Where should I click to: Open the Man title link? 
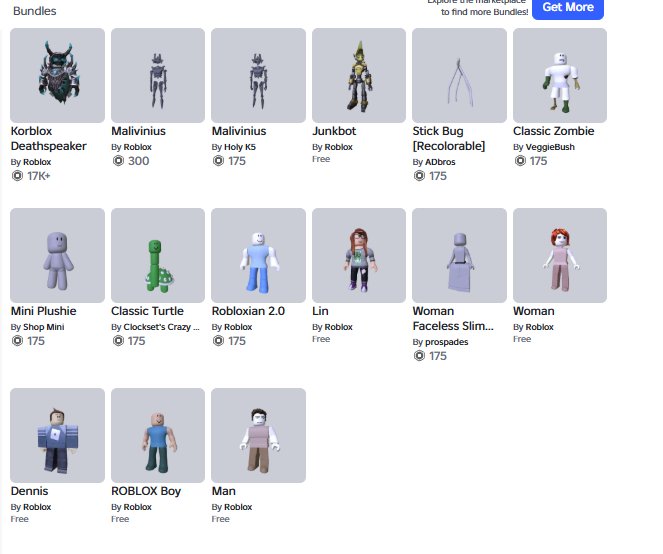click(224, 491)
